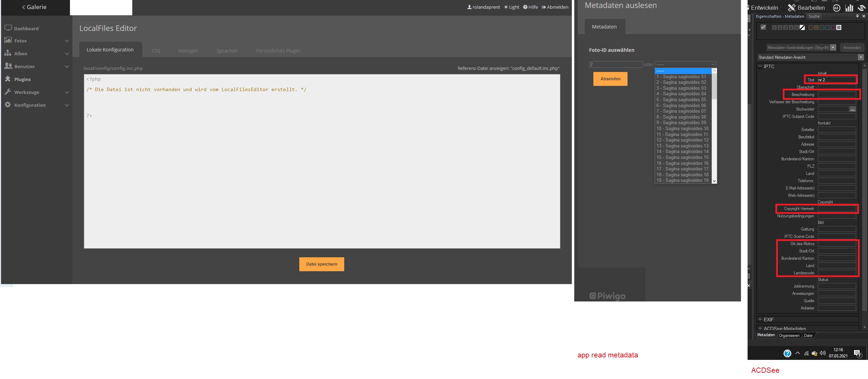Open the Datei bottom tab

808,336
